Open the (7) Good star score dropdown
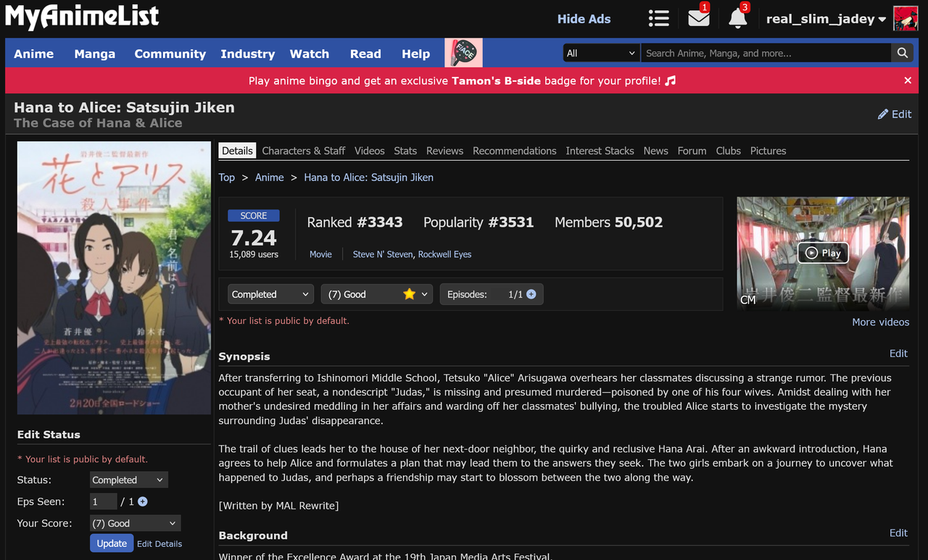Viewport: 928px width, 560px height. coord(377,294)
